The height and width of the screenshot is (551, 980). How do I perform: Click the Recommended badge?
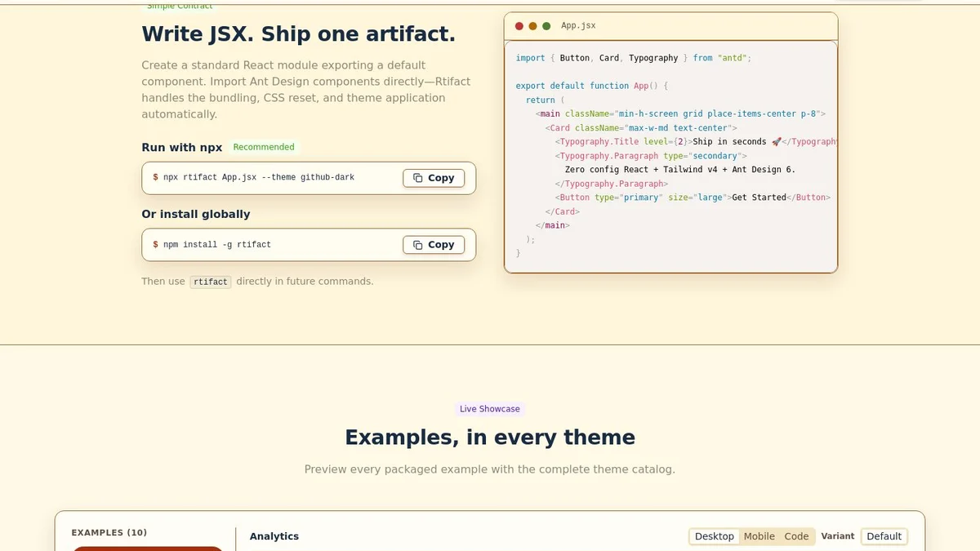(x=264, y=147)
